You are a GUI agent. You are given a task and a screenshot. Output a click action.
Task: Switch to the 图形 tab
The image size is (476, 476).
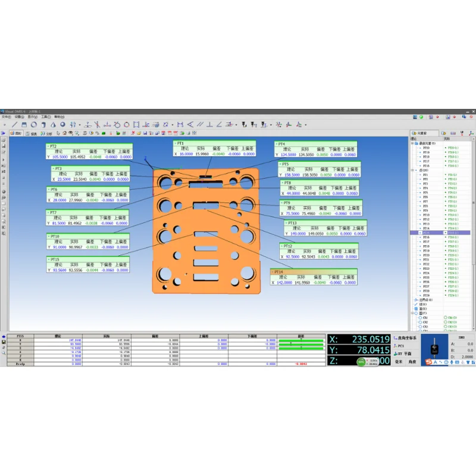click(16, 133)
